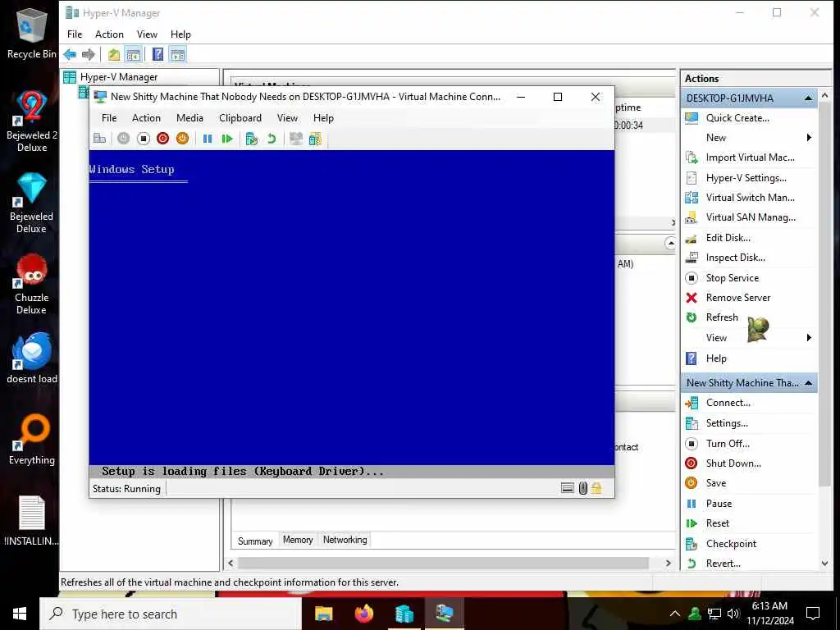The height and width of the screenshot is (630, 840).
Task: Collapse checkpoints section with round chevron
Action: pyautogui.click(x=670, y=243)
